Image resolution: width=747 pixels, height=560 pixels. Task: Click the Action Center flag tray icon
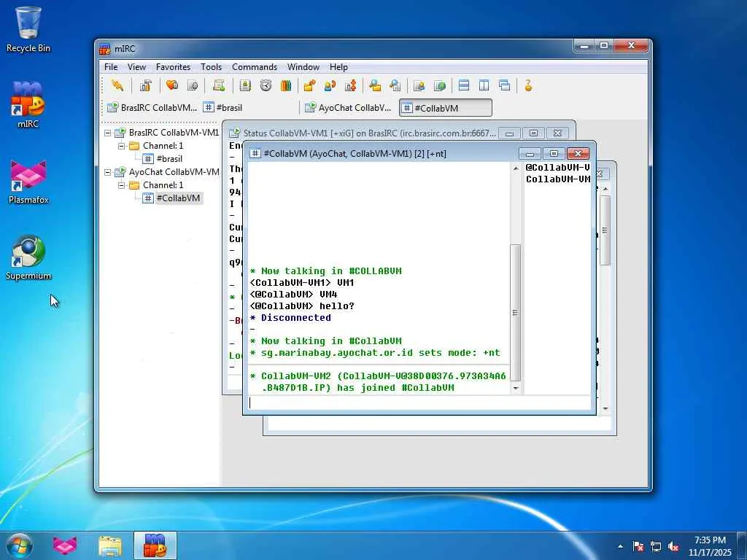(638, 547)
